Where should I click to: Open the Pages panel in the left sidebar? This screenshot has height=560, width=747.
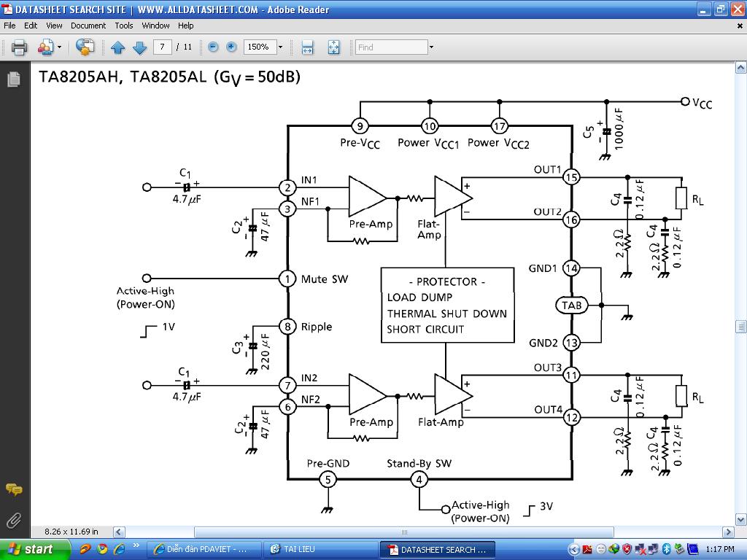pyautogui.click(x=15, y=79)
